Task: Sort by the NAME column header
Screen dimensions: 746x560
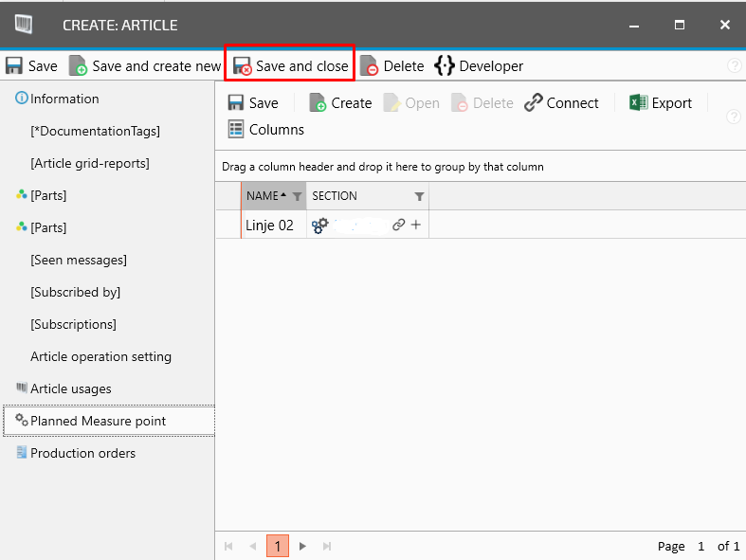Action: click(x=263, y=196)
